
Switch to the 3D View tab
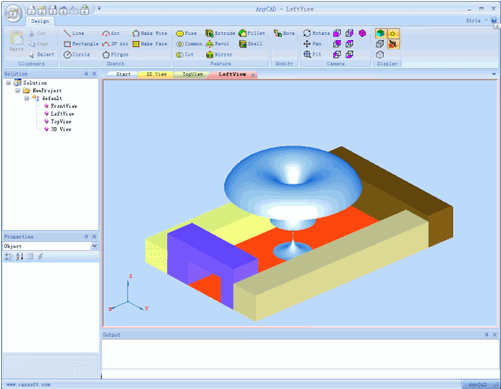coord(156,74)
